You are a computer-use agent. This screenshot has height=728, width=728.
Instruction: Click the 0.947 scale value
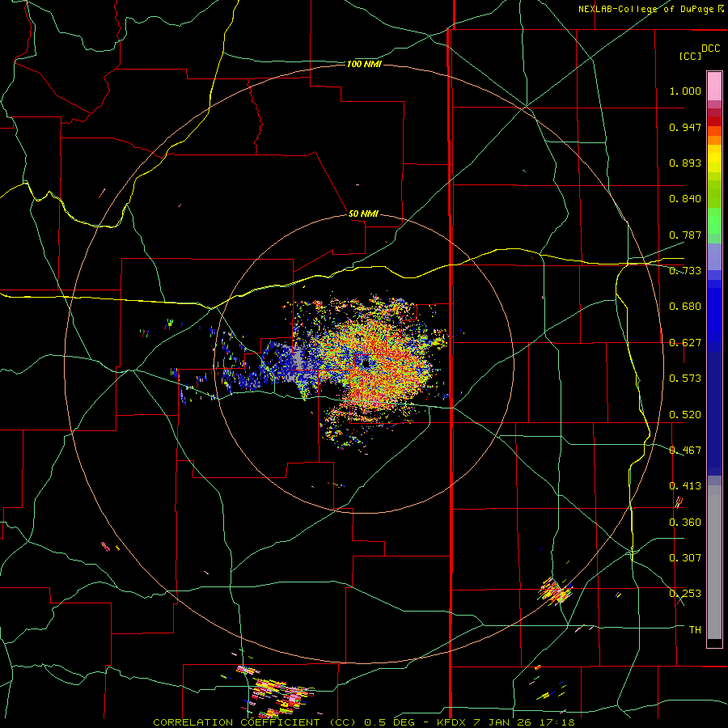pyautogui.click(x=685, y=127)
